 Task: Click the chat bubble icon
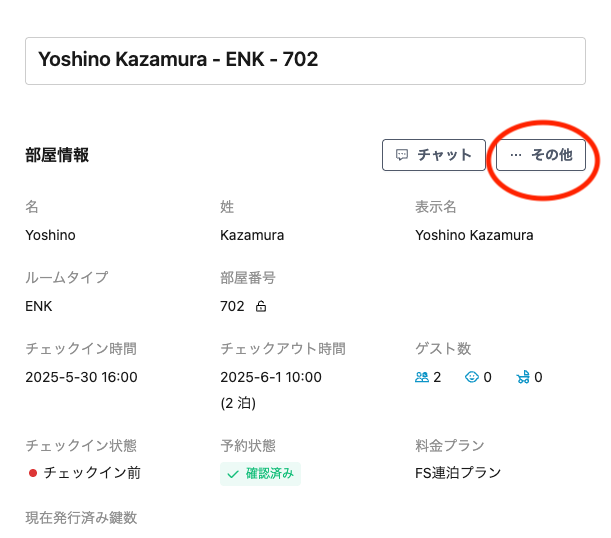coord(402,155)
